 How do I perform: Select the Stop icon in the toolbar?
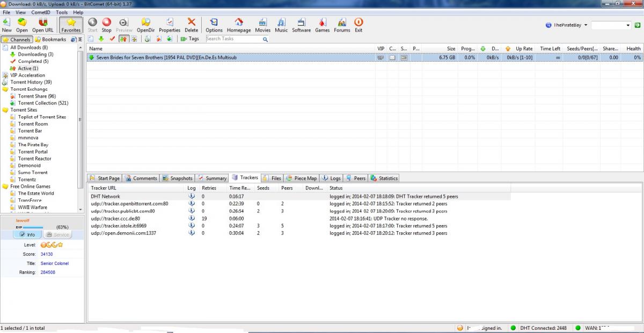click(106, 24)
